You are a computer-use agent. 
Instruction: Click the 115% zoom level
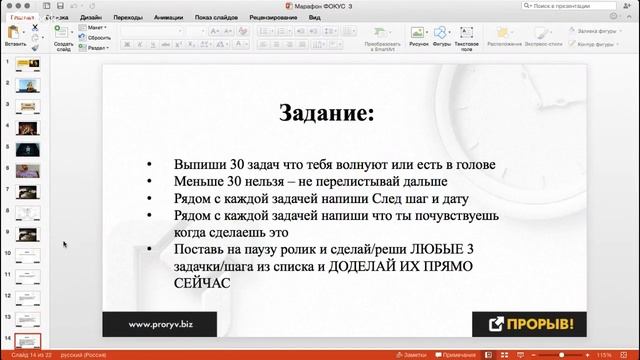point(604,355)
